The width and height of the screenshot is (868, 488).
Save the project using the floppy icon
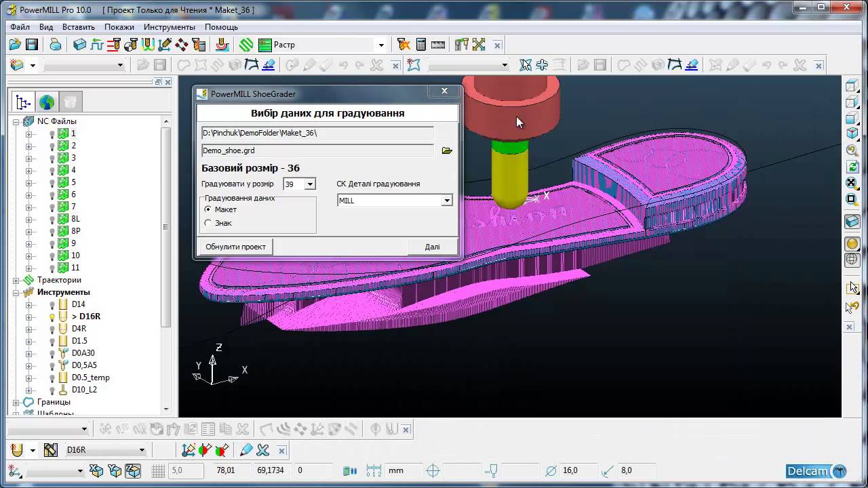pos(31,45)
